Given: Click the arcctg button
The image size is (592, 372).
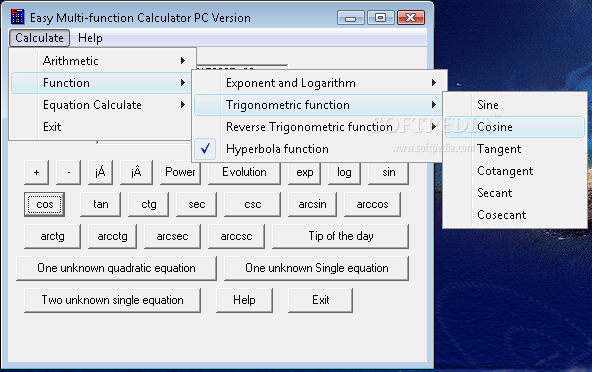Looking at the screenshot, I should [x=112, y=236].
